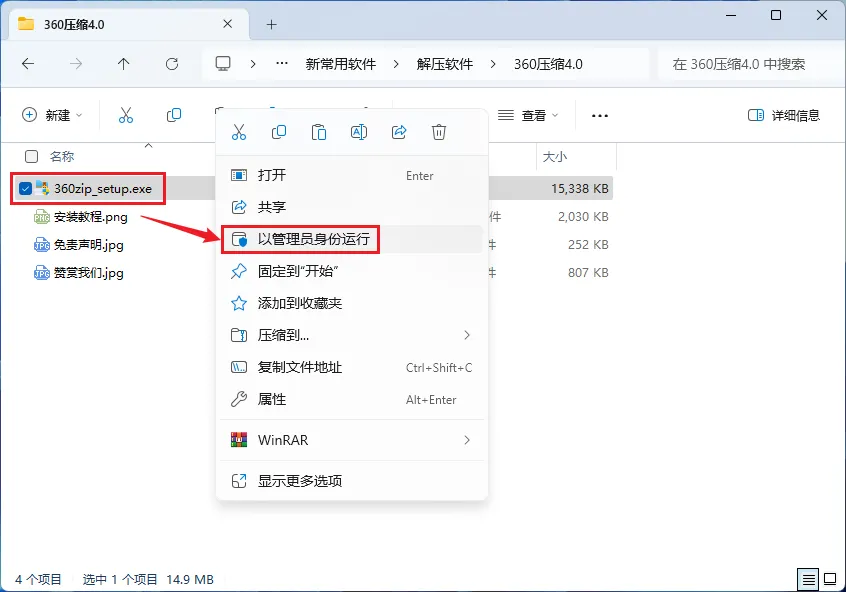
Task: Choose 显示更多选项
Action: pyautogui.click(x=351, y=481)
